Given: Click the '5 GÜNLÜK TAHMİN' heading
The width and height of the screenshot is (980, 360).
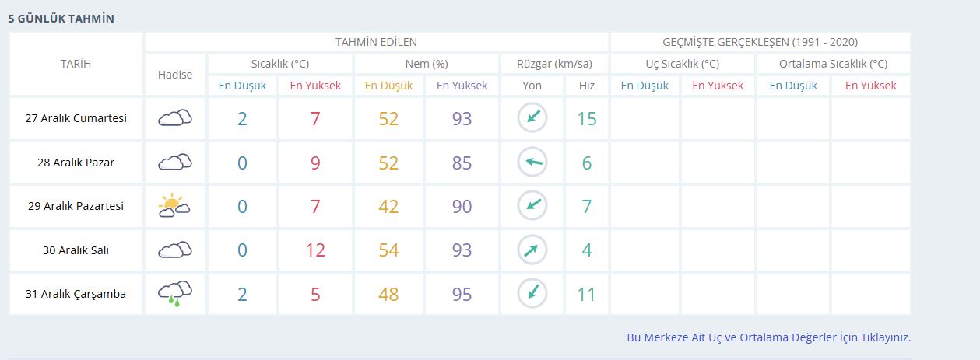Looking at the screenshot, I should [x=61, y=18].
